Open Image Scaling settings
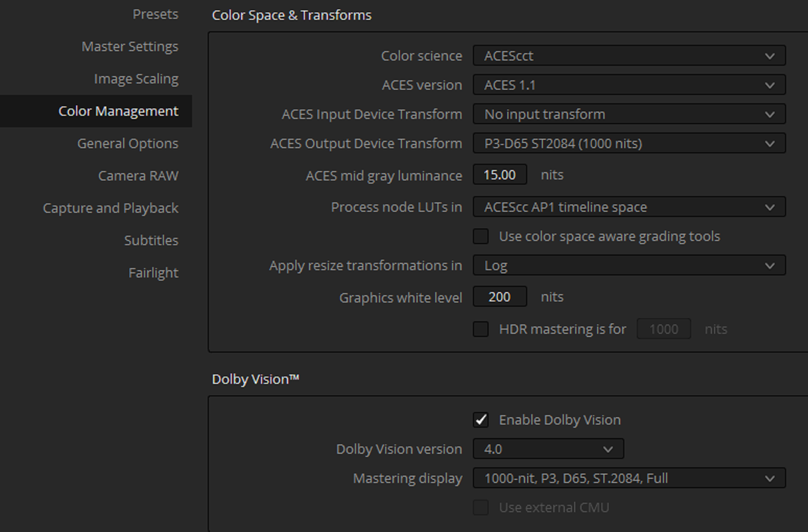This screenshot has height=532, width=808. pyautogui.click(x=136, y=78)
